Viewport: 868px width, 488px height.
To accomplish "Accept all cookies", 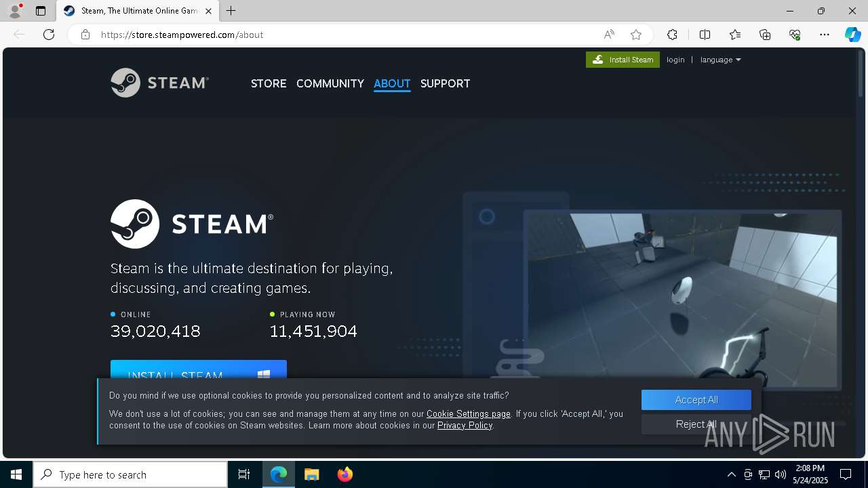I will click(696, 400).
